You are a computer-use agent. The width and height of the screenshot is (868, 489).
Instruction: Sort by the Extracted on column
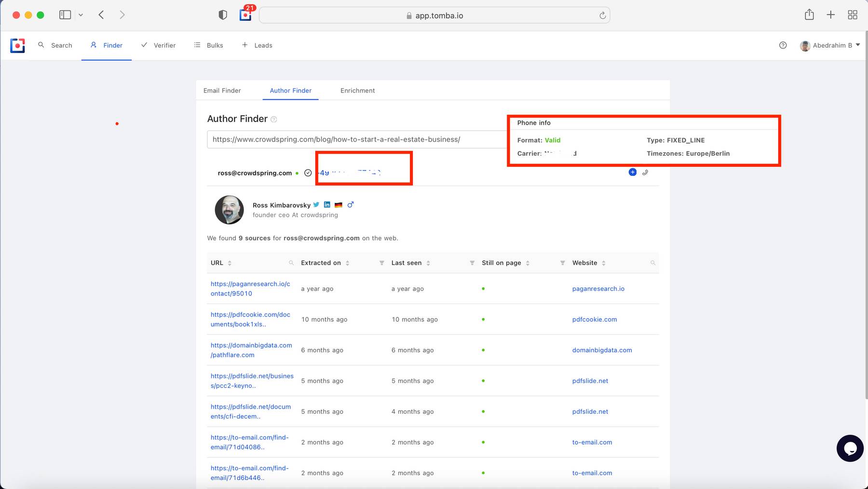(347, 263)
